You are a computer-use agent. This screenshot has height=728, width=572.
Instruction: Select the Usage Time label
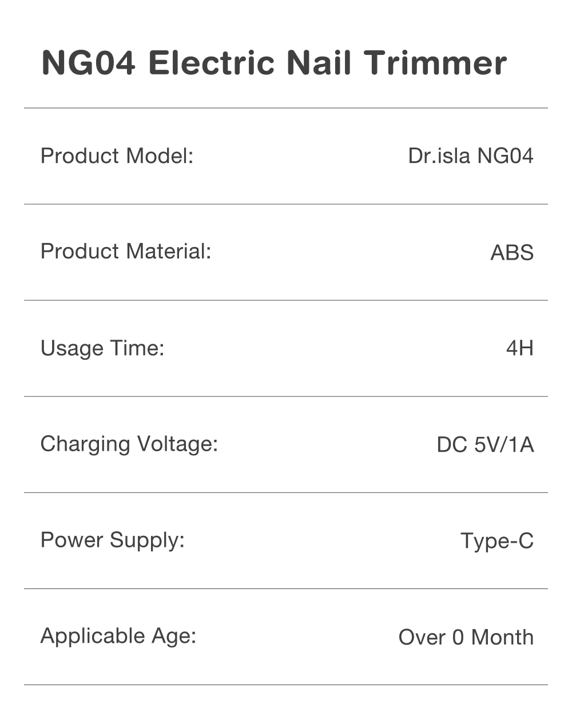coord(102,348)
